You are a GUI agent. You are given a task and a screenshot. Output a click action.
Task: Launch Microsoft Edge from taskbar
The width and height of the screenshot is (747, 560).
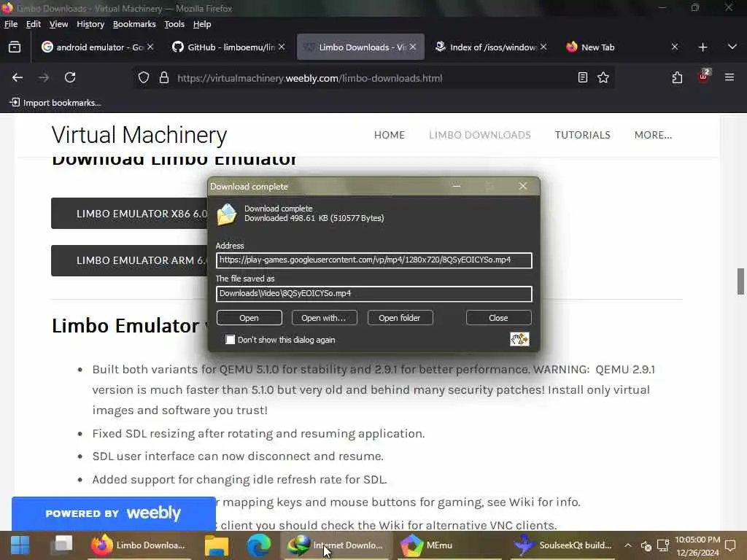[x=259, y=545]
